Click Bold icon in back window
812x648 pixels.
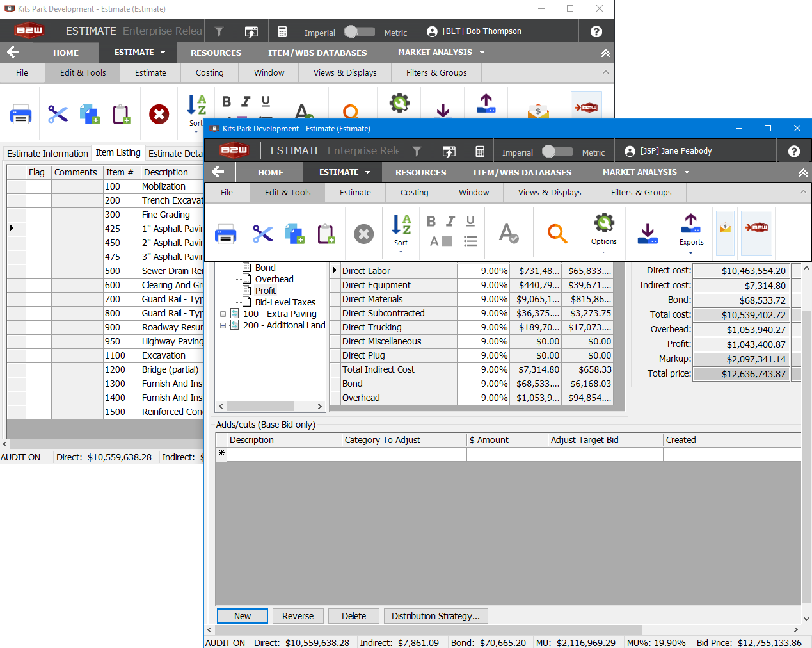(x=227, y=101)
